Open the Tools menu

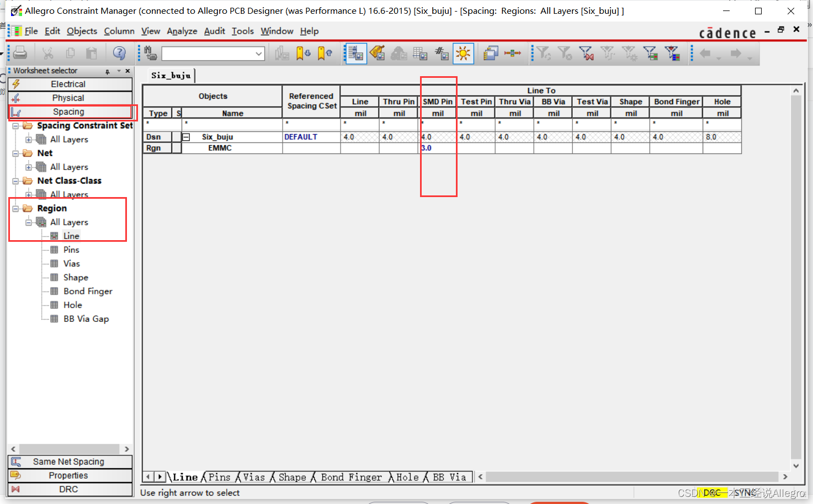tap(243, 31)
